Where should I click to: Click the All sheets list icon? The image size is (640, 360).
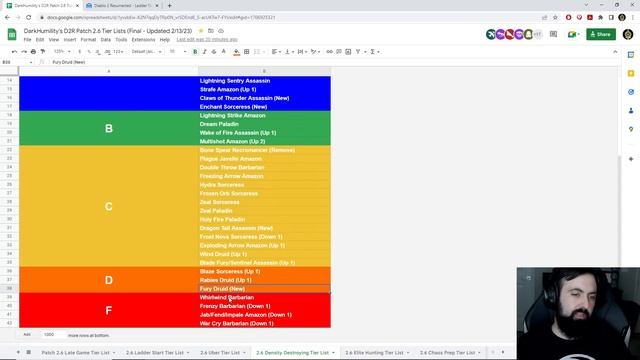point(28,352)
